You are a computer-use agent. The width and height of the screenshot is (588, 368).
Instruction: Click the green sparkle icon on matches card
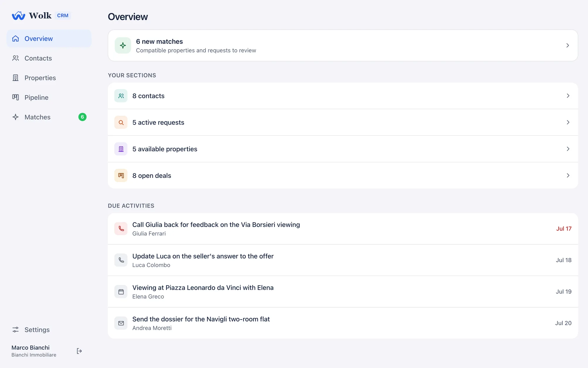tap(123, 45)
